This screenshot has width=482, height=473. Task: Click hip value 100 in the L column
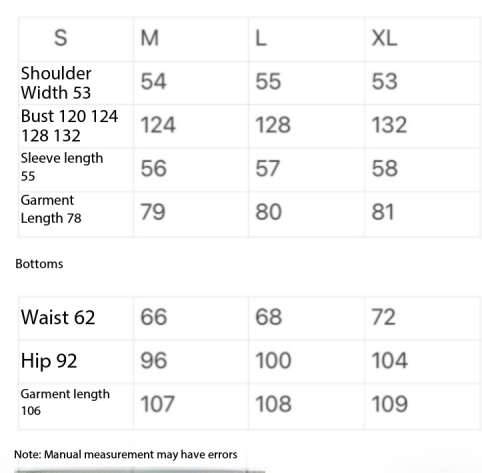point(273,360)
